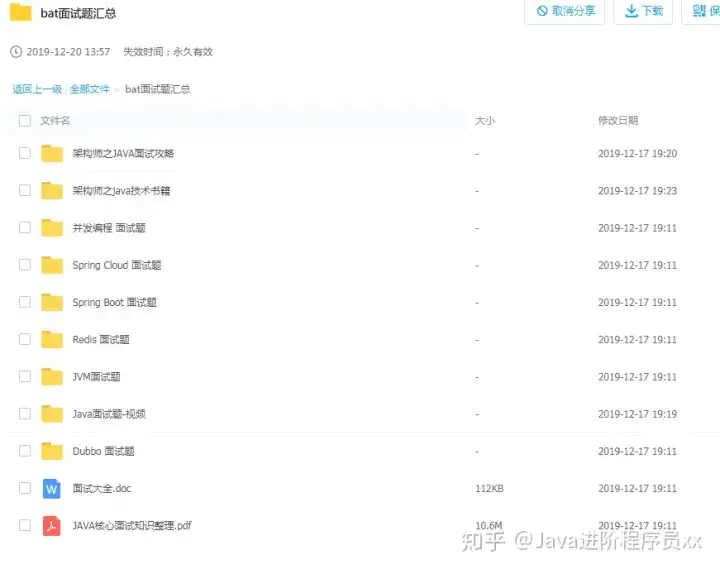Check the box for Dubbo 面试题
This screenshot has height=569, width=720.
point(25,451)
